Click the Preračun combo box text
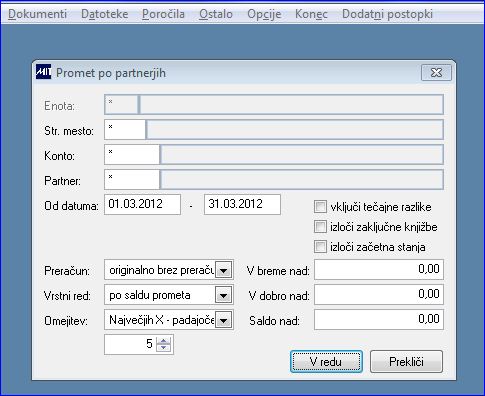485x396 pixels. coord(161,270)
